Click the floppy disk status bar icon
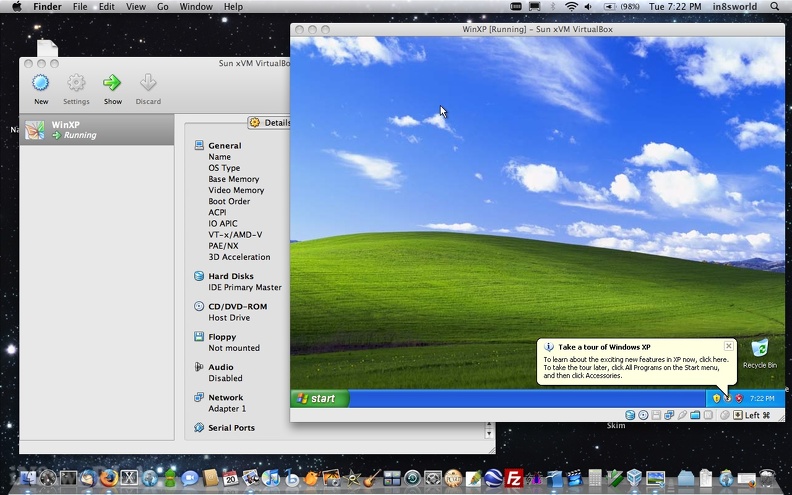The image size is (792, 495). tap(656, 415)
